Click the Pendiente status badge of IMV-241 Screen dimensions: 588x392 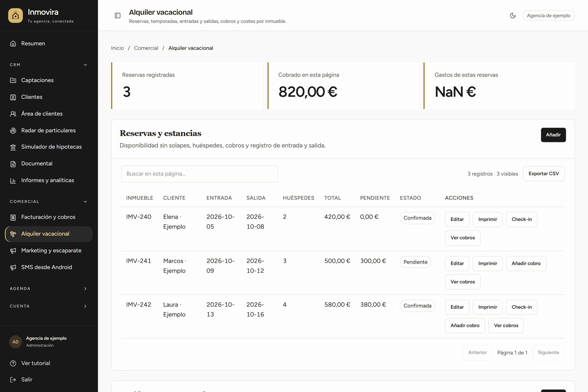[415, 262]
